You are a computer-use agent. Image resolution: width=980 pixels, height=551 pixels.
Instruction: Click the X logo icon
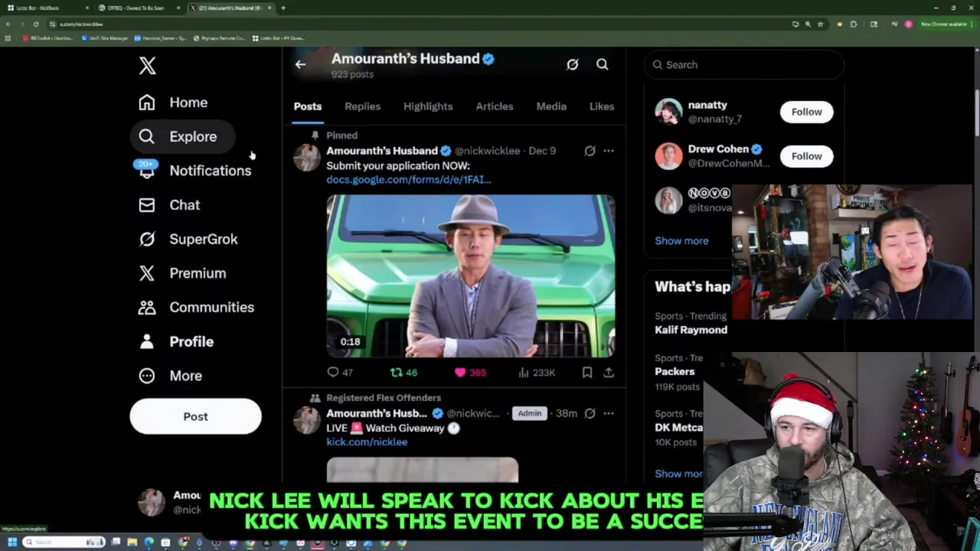pyautogui.click(x=147, y=65)
